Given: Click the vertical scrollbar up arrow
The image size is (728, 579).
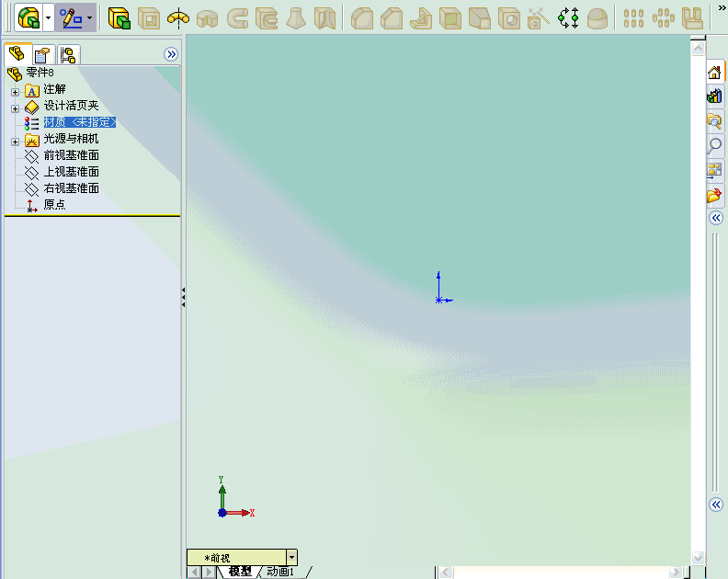Looking at the screenshot, I should (698, 49).
